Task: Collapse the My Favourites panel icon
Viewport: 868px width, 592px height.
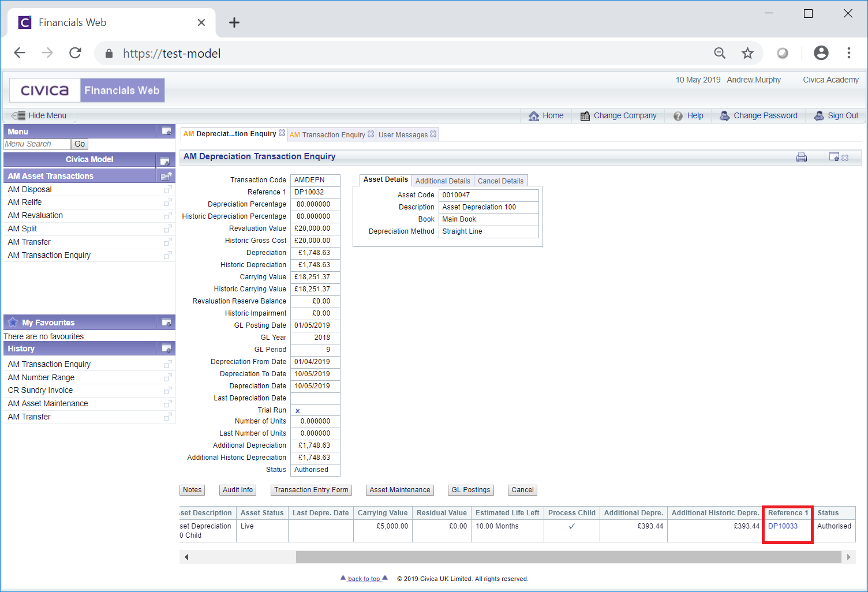Action: point(166,323)
